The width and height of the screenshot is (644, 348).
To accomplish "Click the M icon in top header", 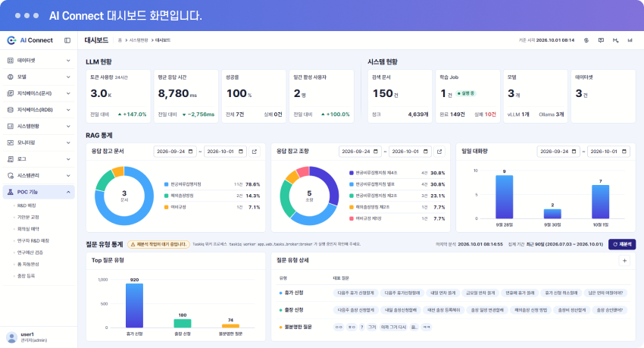I will click(x=615, y=40).
